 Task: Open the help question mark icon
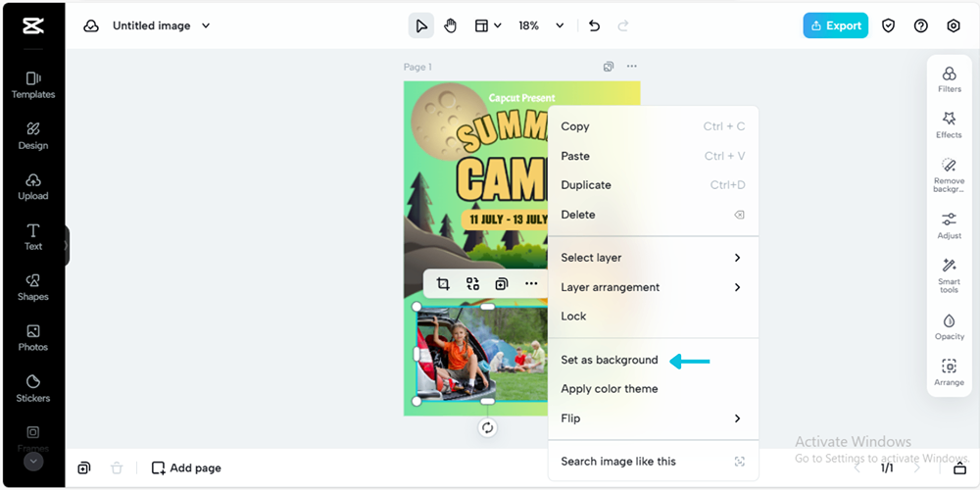920,25
